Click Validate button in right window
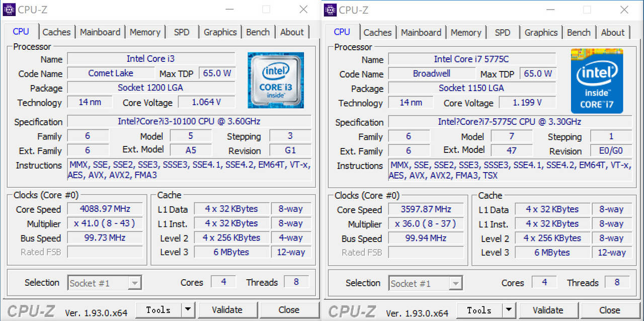Image resolution: width=644 pixels, height=321 pixels. point(548,310)
